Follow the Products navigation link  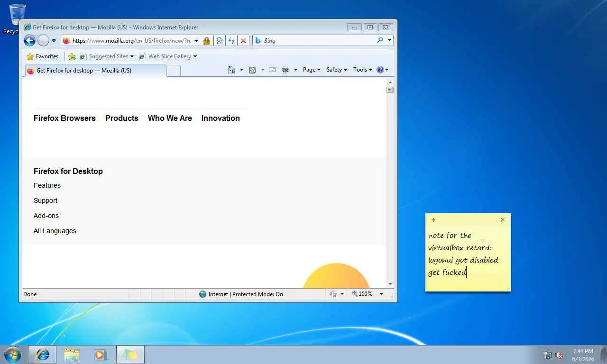point(122,118)
